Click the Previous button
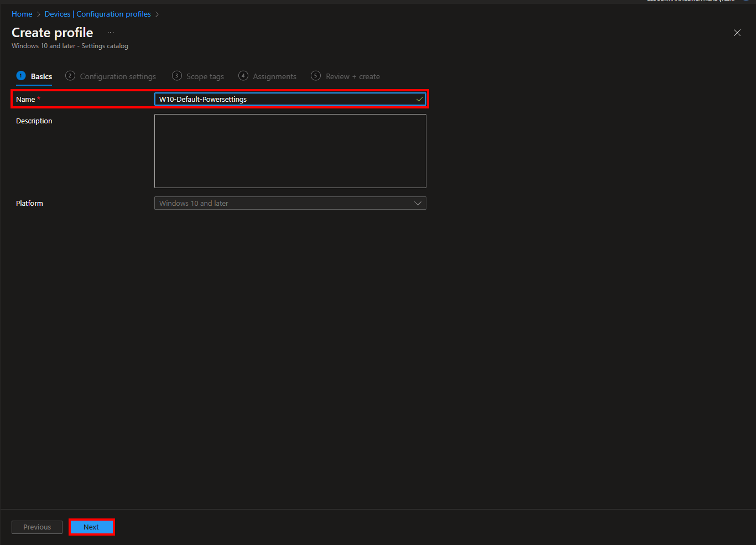 (x=37, y=527)
